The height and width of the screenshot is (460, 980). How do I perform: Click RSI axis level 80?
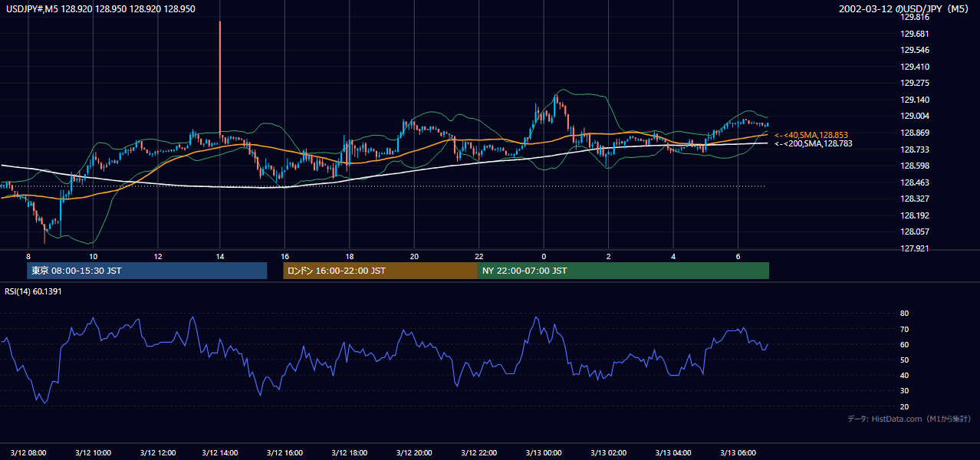pos(904,314)
